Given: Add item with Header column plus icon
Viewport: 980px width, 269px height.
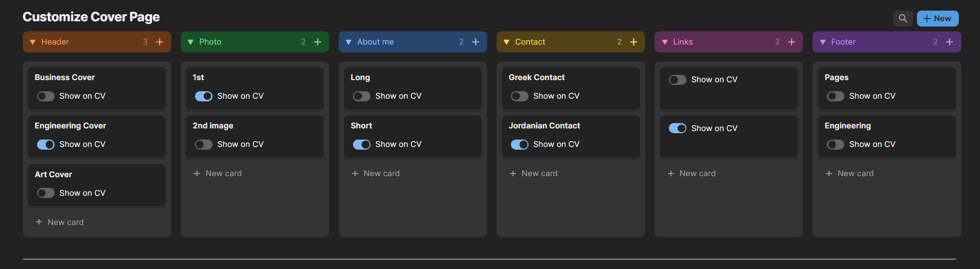Looking at the screenshot, I should (160, 42).
